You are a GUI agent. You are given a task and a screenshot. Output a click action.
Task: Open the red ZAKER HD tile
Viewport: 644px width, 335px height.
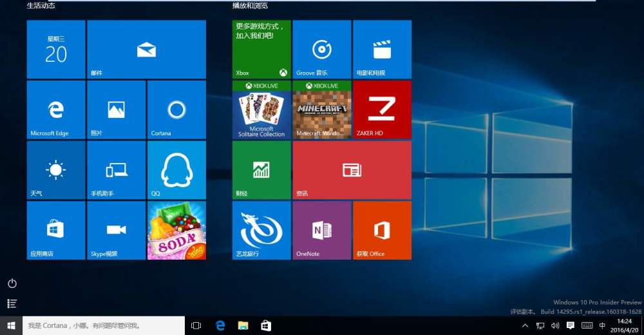383,110
